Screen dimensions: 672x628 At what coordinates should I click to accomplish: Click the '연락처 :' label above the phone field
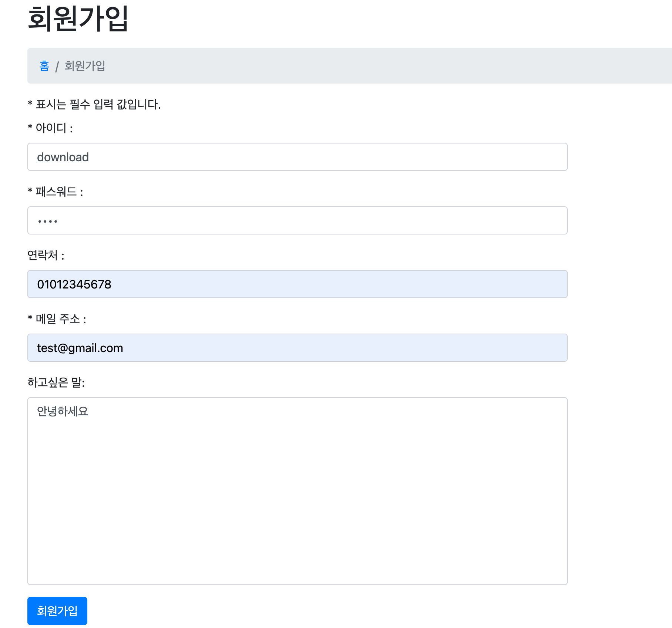pos(46,254)
